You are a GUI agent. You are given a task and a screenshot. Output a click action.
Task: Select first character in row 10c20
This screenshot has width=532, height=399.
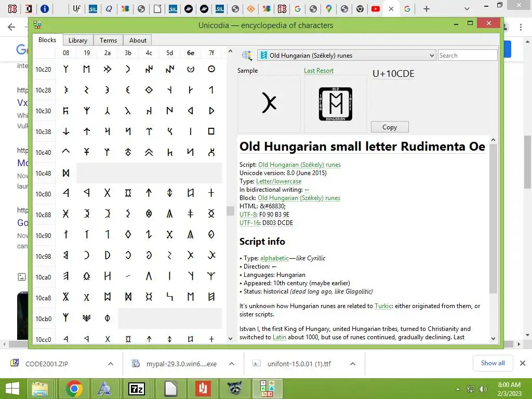click(x=66, y=69)
